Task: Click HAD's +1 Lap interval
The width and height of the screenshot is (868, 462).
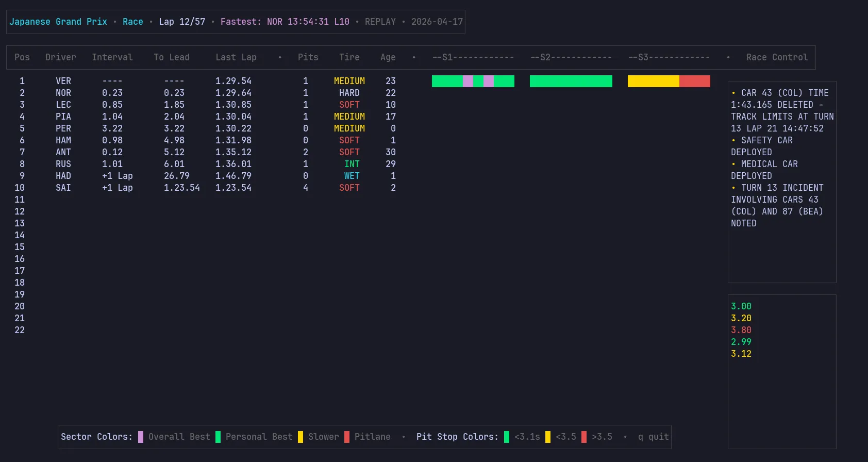Action: pyautogui.click(x=118, y=176)
